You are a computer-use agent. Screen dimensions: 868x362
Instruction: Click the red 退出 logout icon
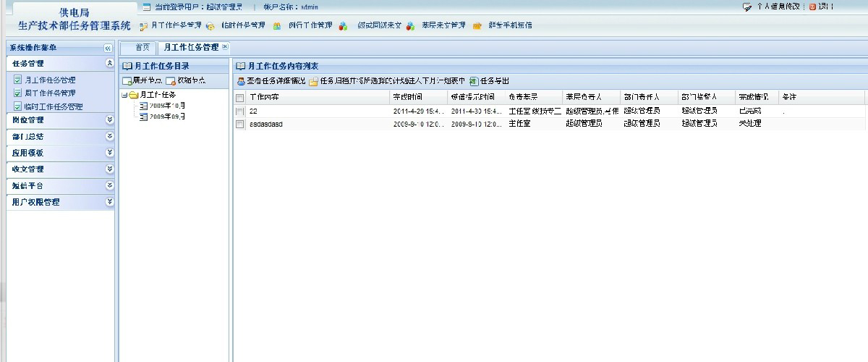coord(813,7)
